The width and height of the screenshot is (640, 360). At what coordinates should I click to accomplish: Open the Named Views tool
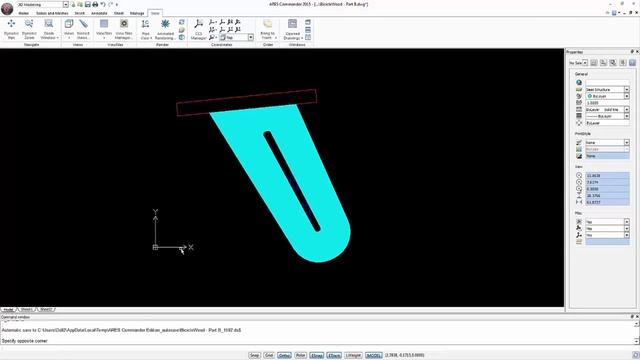point(83,29)
